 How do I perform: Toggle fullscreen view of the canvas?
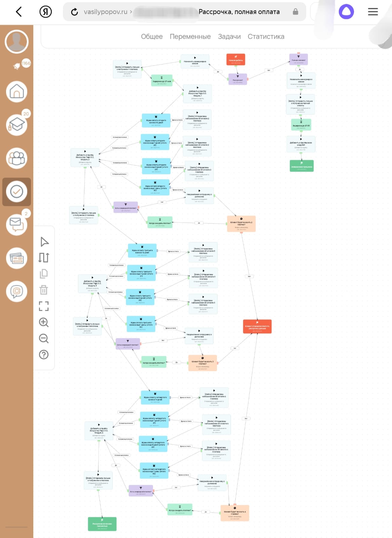click(44, 306)
